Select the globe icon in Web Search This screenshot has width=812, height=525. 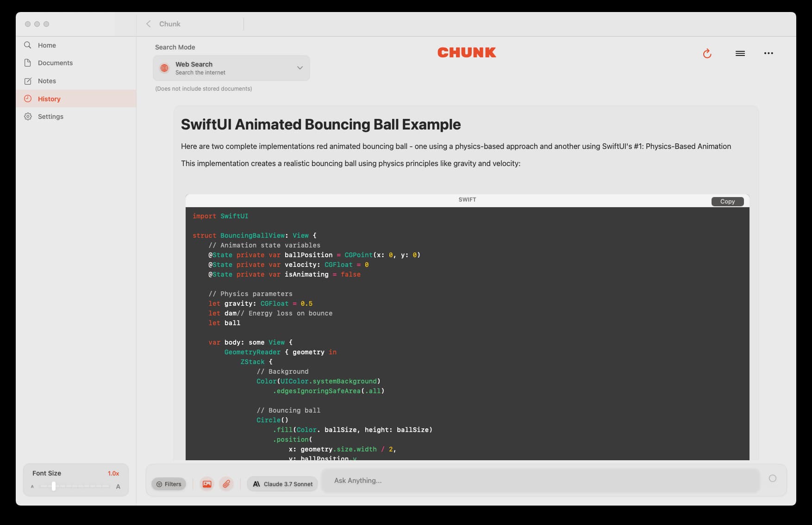pos(164,68)
